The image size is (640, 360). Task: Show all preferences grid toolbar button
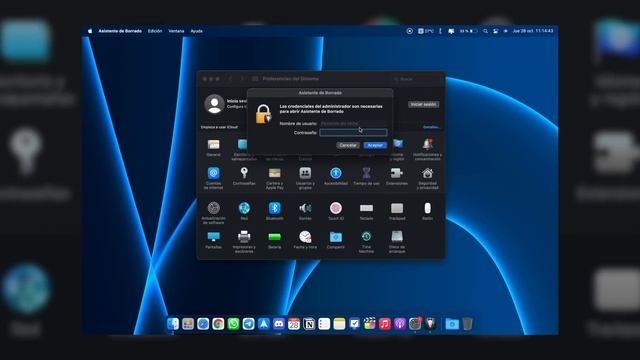coord(255,79)
